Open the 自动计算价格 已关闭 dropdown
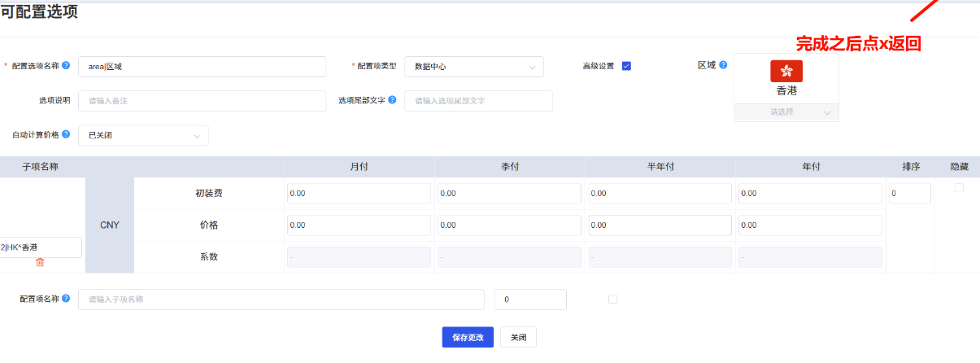The width and height of the screenshot is (980, 363). point(143,135)
